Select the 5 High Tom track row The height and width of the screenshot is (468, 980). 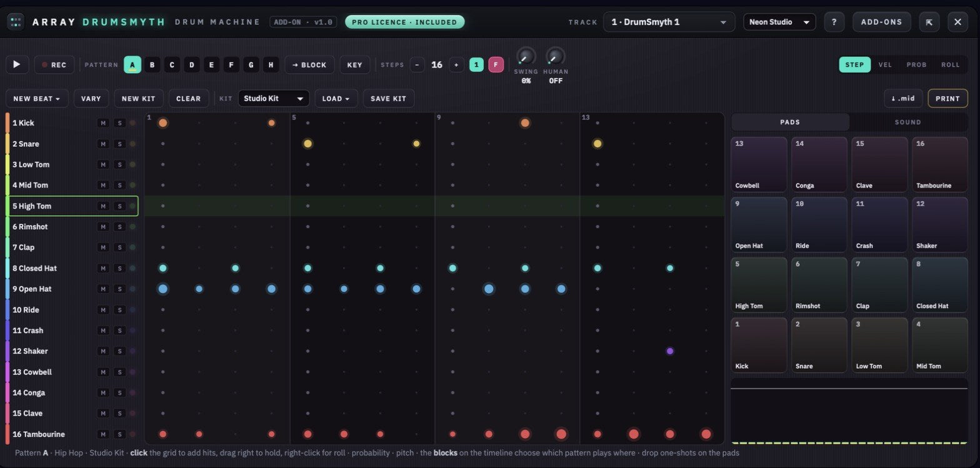[72, 206]
